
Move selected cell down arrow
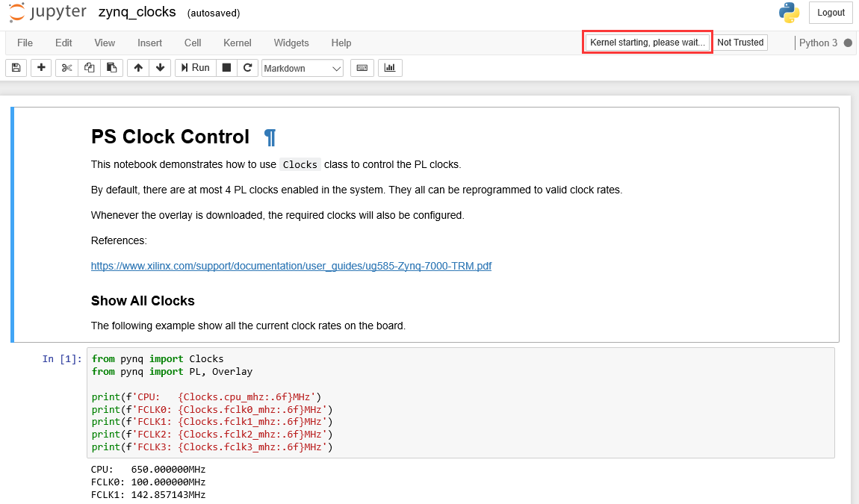[160, 68]
